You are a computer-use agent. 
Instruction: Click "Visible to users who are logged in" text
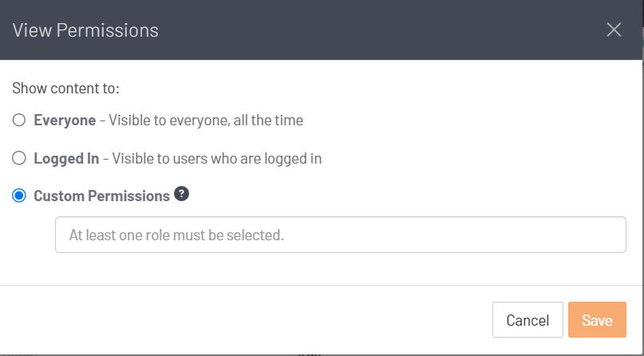217,158
